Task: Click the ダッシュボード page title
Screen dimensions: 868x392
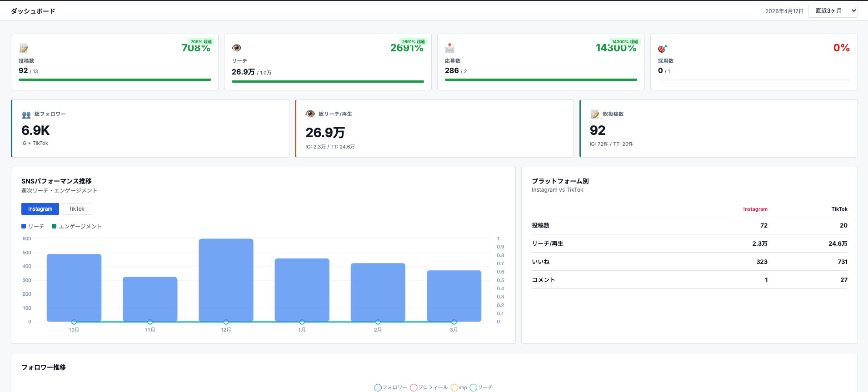Action: pyautogui.click(x=33, y=11)
